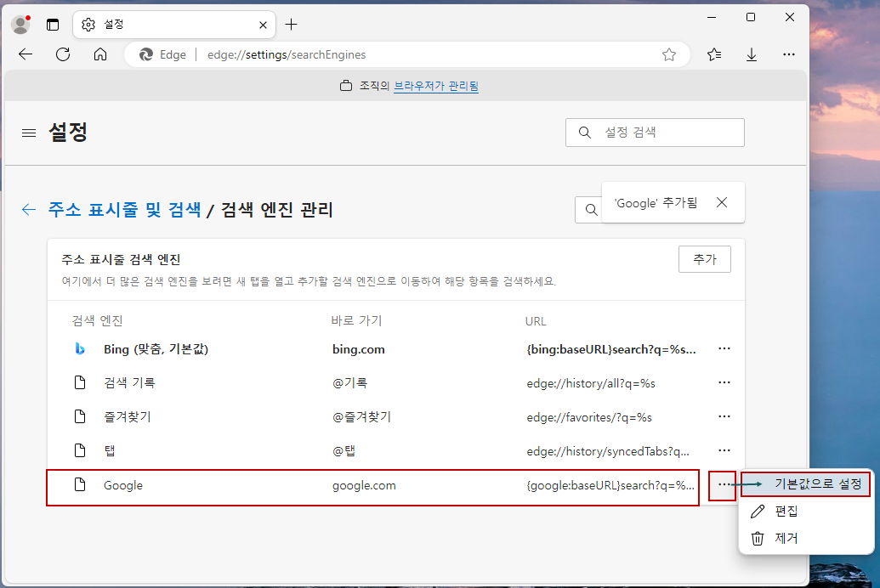
Task: Click the edge://favorites/?q=%s URL
Action: (589, 417)
